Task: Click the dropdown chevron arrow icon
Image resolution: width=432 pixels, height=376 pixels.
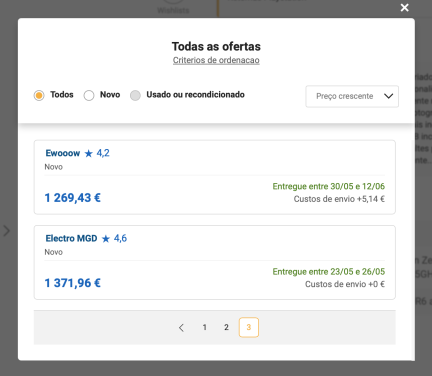Action: click(388, 96)
